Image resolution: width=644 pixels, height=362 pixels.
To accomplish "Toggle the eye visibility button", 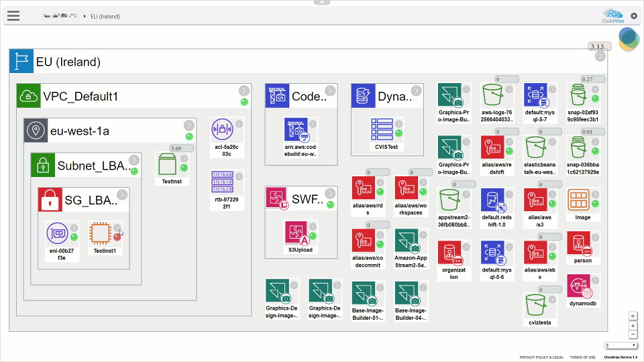I will [633, 316].
